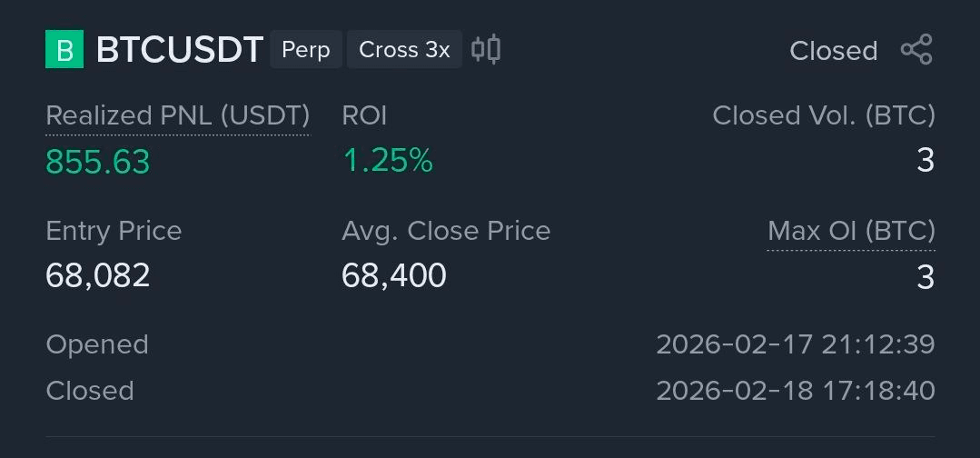Viewport: 980px width, 458px height.
Task: Open the BTCUSDT trading pair
Action: tap(180, 50)
